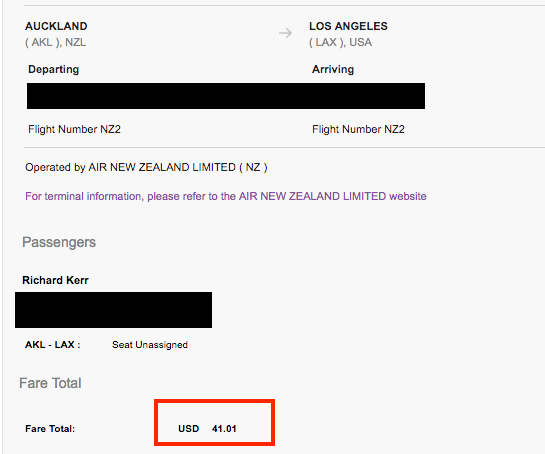Click the blacked-out departure time bar
The height and width of the screenshot is (454, 545).
coord(226,96)
